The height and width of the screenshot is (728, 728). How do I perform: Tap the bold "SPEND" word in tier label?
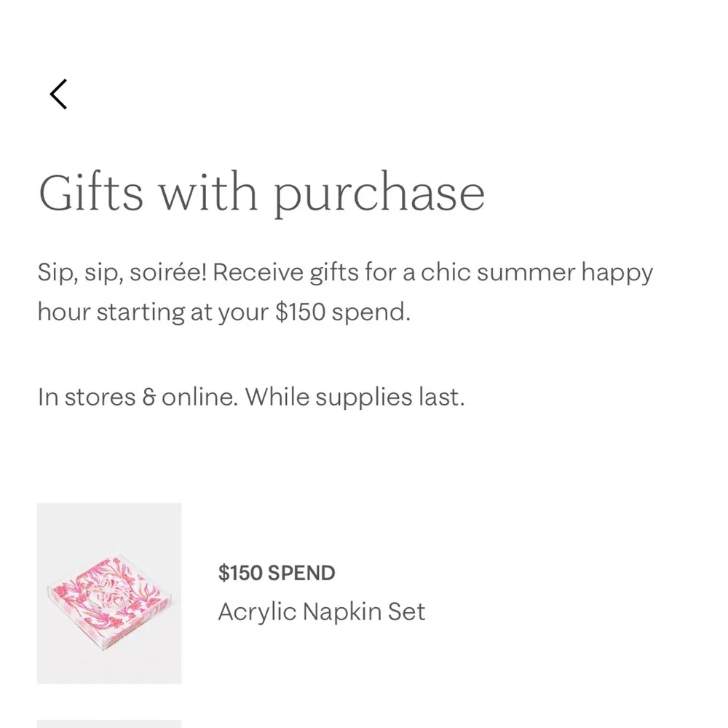[301, 574]
